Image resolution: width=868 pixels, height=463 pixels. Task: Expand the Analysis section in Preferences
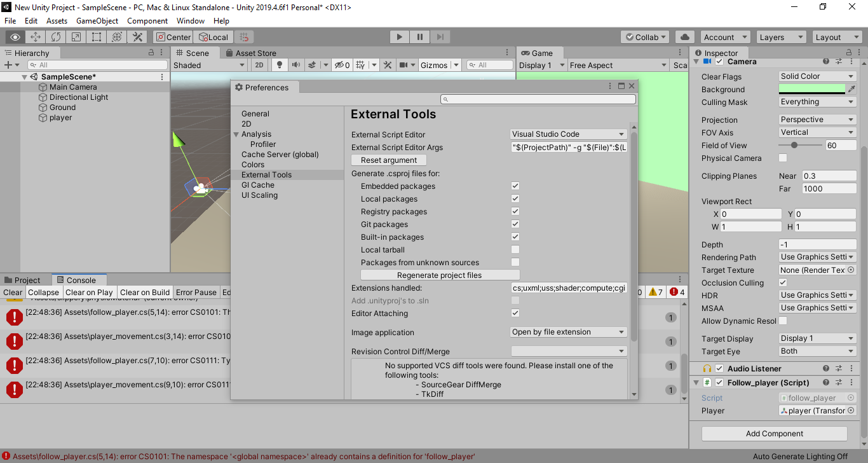coord(236,134)
